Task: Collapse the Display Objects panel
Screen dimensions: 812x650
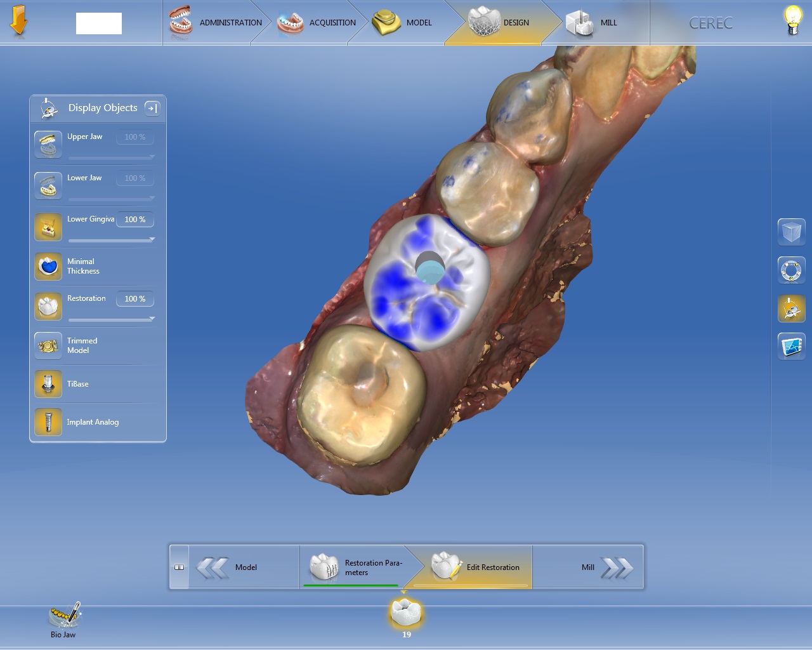Action: pos(152,108)
